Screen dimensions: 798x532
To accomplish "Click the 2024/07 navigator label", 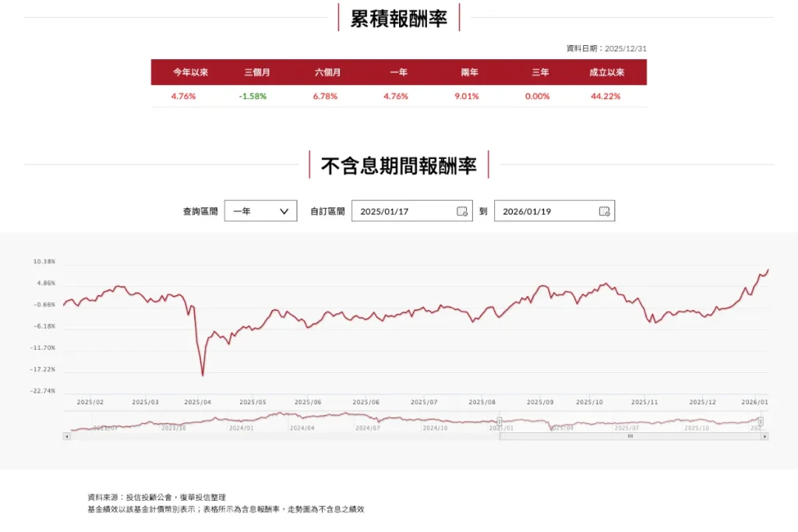I will tap(368, 428).
